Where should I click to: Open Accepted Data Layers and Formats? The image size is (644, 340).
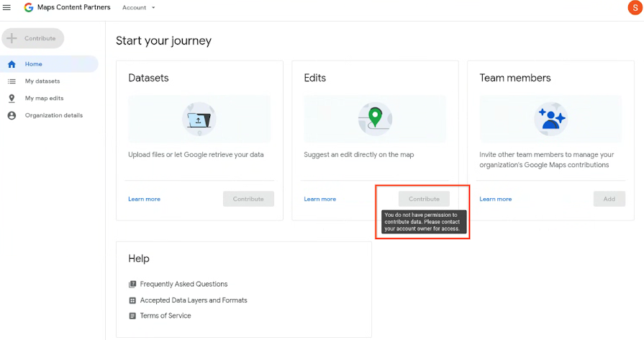[x=194, y=300]
